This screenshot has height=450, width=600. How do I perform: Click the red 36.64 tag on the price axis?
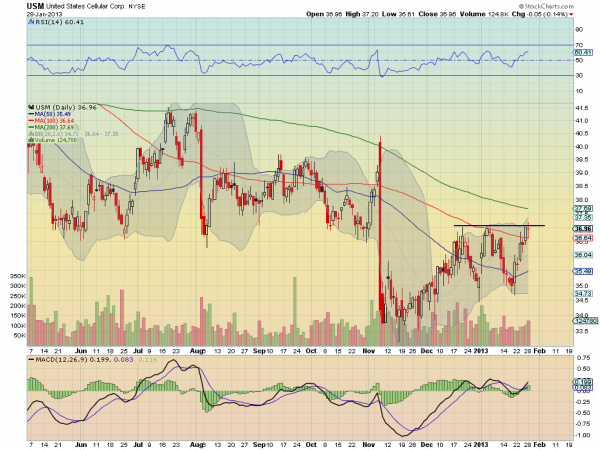coord(583,238)
